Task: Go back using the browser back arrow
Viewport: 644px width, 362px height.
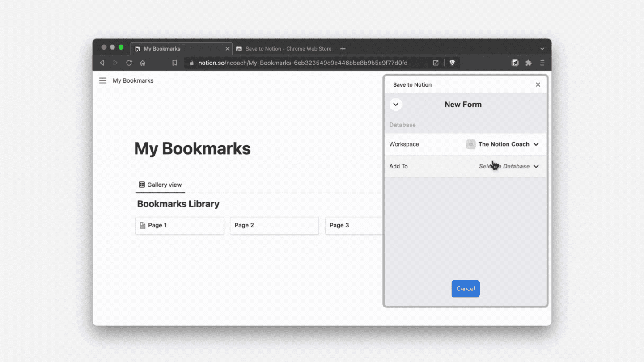Action: coord(102,63)
